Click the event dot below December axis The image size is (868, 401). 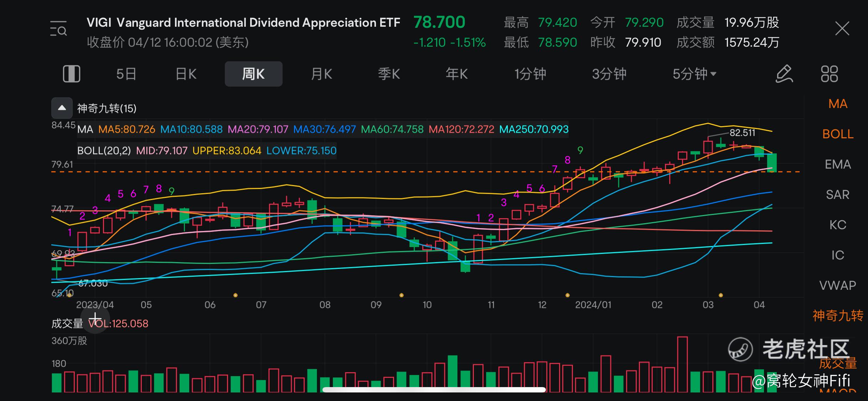(568, 295)
